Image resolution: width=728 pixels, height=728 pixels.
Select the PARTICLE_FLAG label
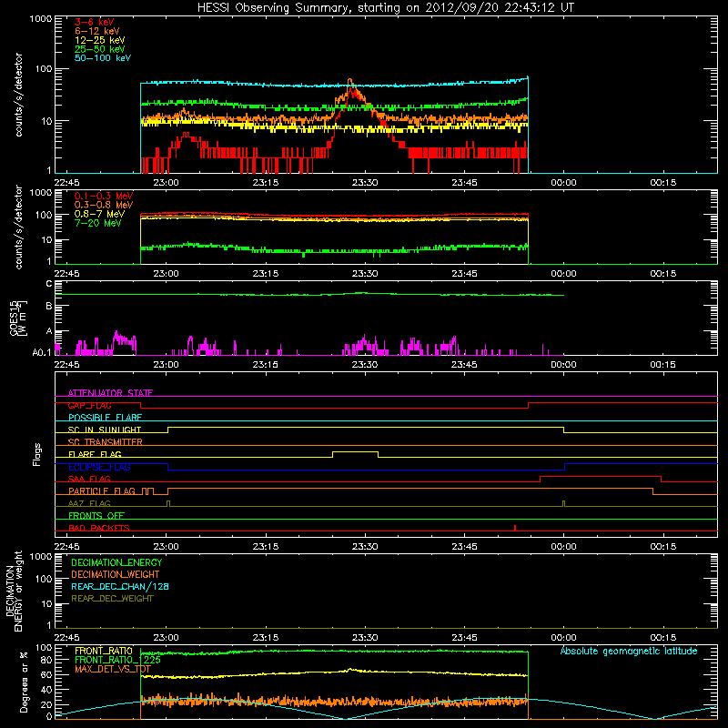point(102,491)
